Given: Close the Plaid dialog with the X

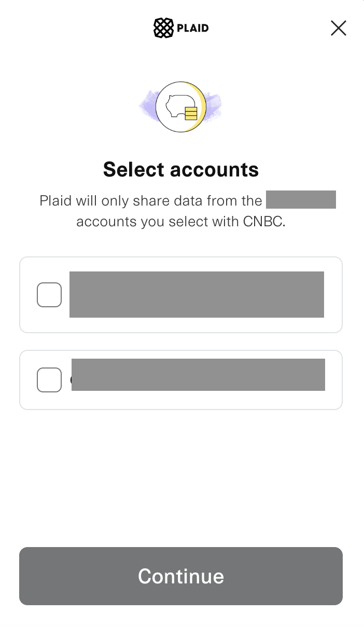Looking at the screenshot, I should pyautogui.click(x=338, y=28).
